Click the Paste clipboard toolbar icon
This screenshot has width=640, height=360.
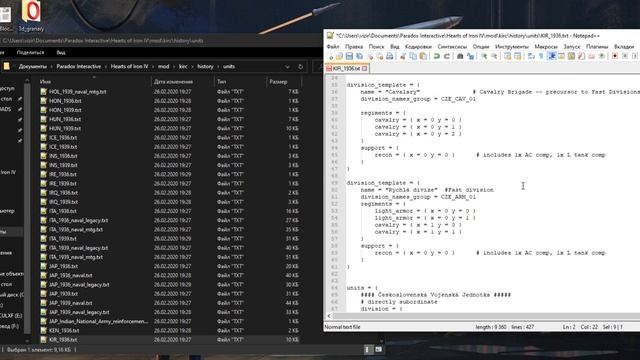coord(423,56)
